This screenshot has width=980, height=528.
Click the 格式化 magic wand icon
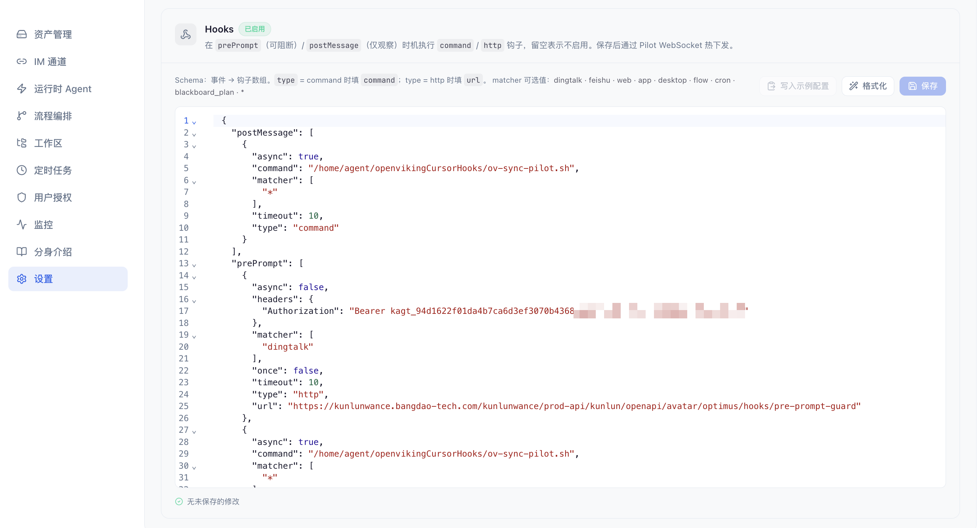[854, 86]
